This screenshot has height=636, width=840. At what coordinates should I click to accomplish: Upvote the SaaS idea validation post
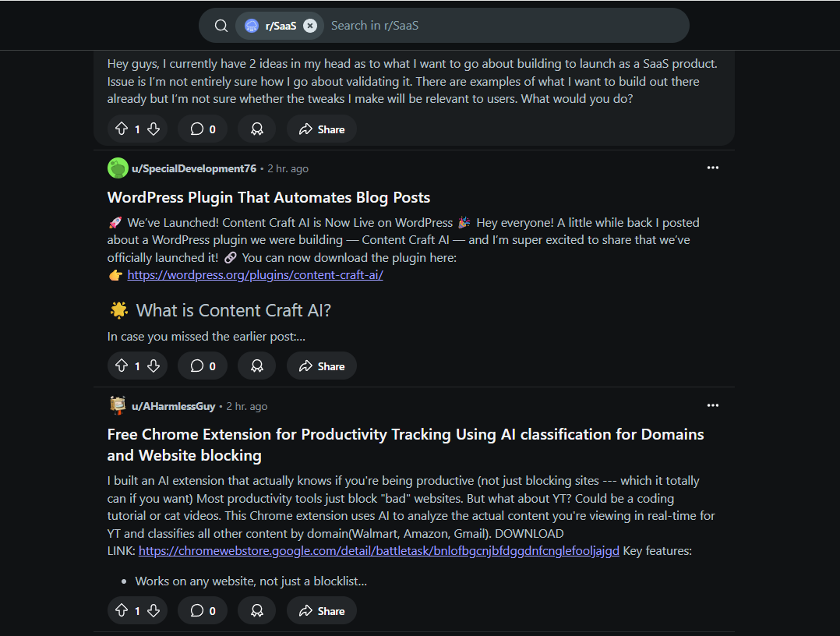point(122,129)
